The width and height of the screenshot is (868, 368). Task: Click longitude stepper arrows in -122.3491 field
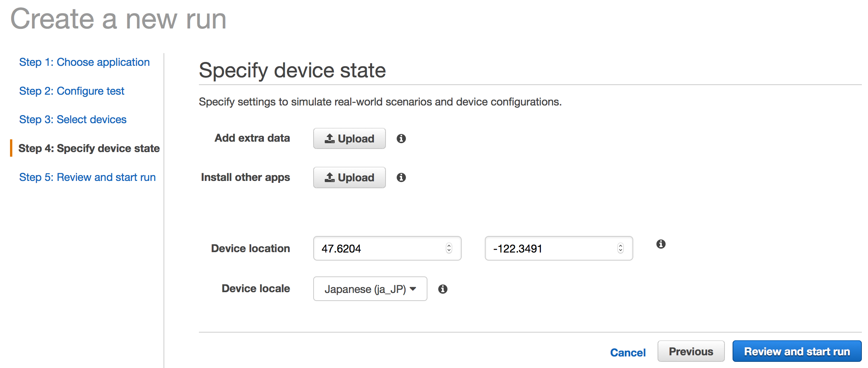point(620,248)
